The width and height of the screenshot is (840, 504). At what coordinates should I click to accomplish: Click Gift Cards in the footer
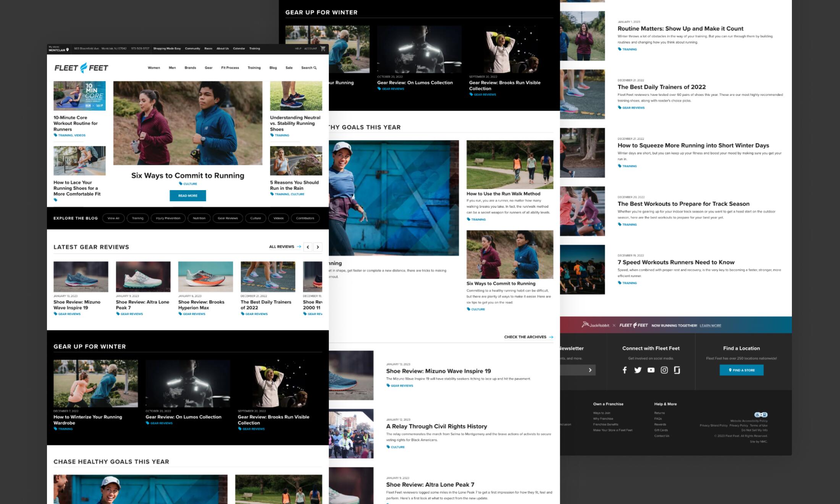(x=661, y=430)
